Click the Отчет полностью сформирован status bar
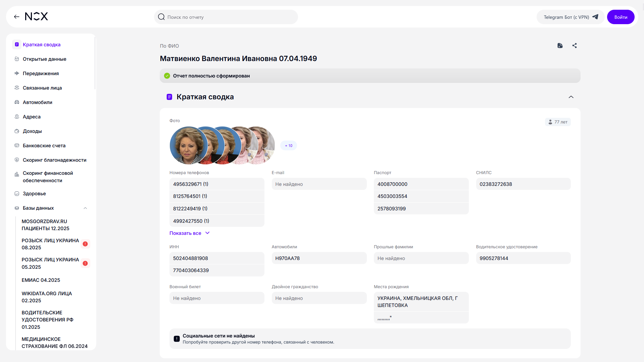 coord(370,76)
